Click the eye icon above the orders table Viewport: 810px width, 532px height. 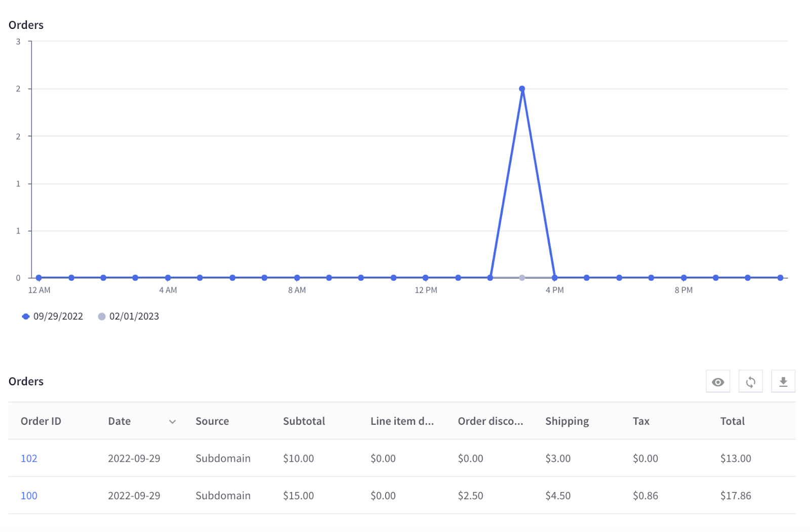point(718,382)
